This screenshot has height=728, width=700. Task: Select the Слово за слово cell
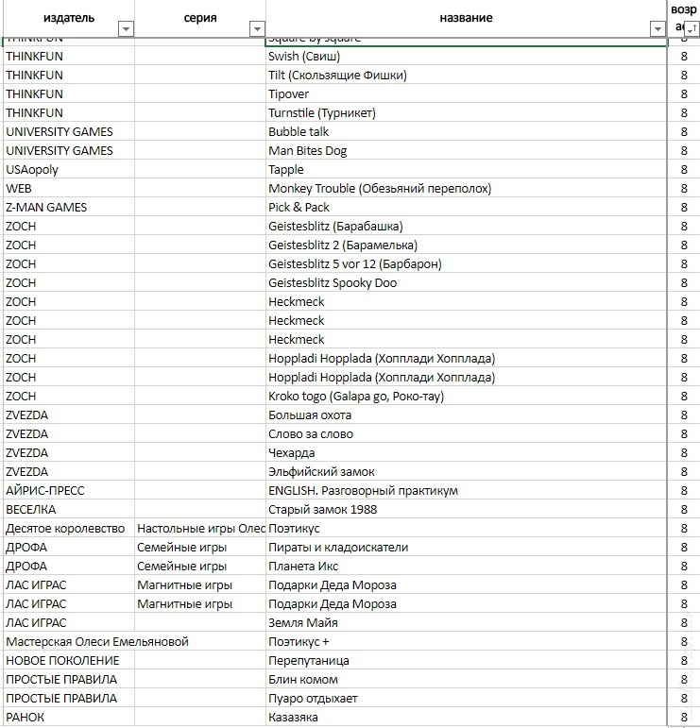[x=467, y=434]
